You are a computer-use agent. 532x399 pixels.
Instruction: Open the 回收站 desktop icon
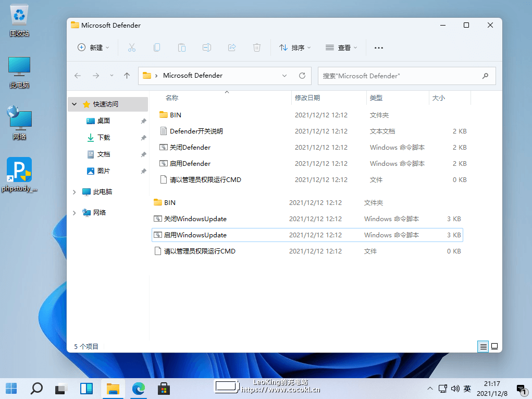click(19, 20)
